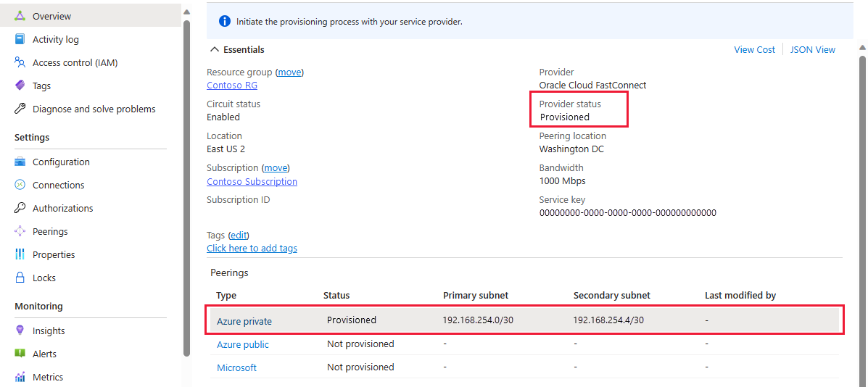This screenshot has height=387, width=868.
Task: Click Provisioned provider status value
Action: click(565, 117)
